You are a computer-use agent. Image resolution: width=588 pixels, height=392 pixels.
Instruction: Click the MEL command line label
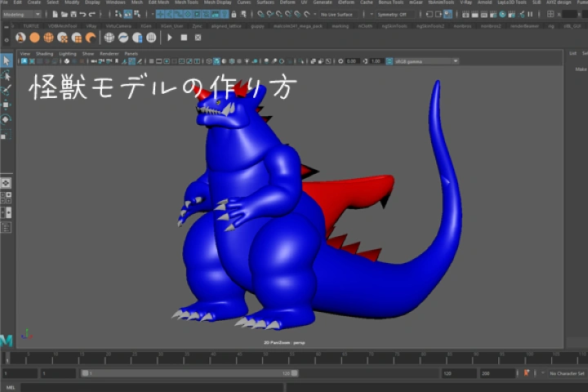point(11,387)
